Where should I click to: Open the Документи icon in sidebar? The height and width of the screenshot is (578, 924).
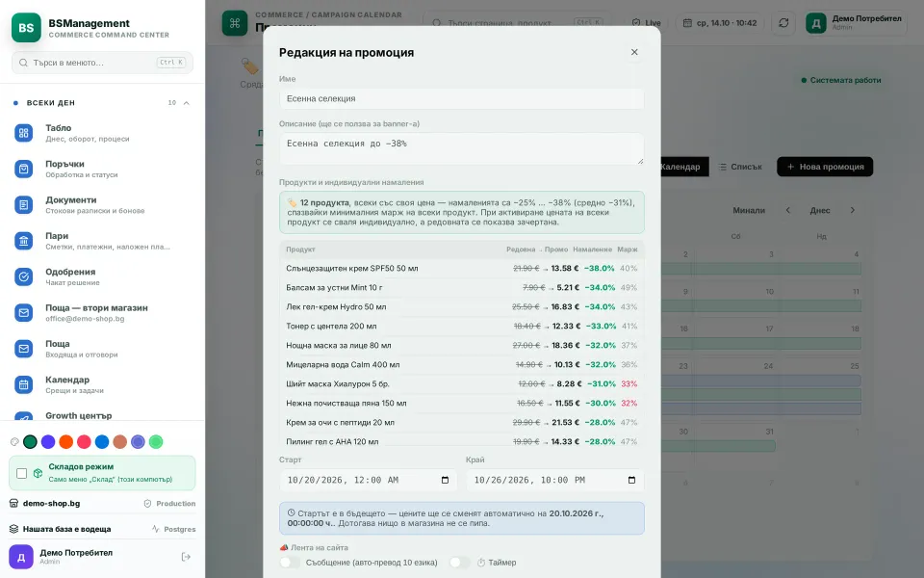click(23, 204)
